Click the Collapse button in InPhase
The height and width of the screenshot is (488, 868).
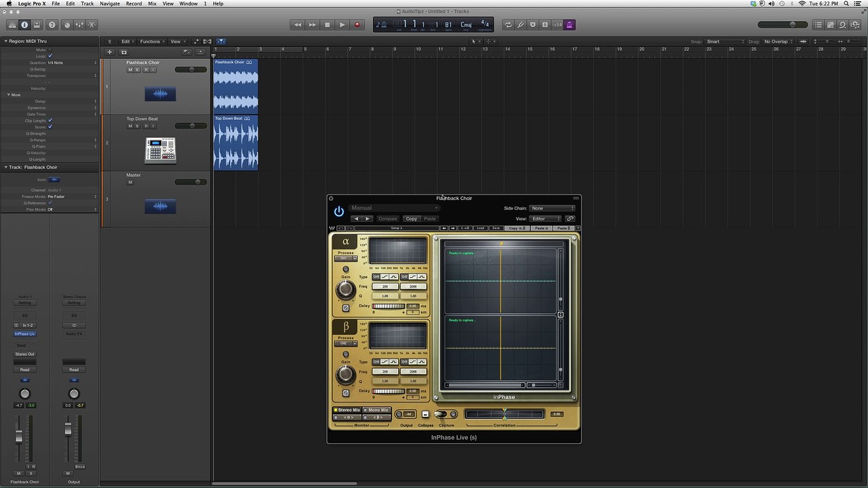coord(425,414)
